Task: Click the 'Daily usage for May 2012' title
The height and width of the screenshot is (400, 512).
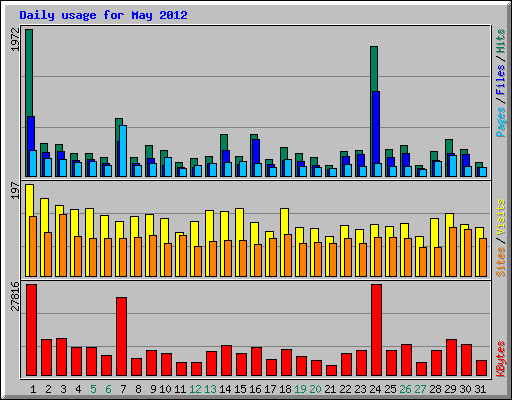Action: [103, 15]
